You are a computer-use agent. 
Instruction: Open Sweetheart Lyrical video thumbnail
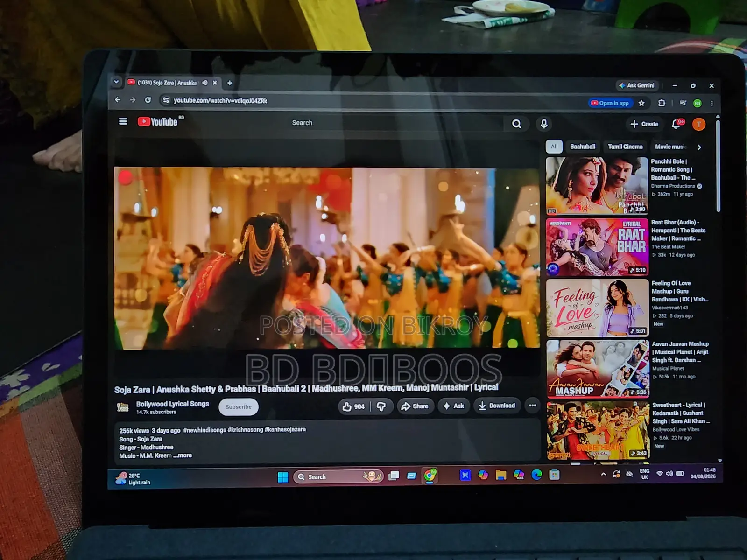click(599, 430)
